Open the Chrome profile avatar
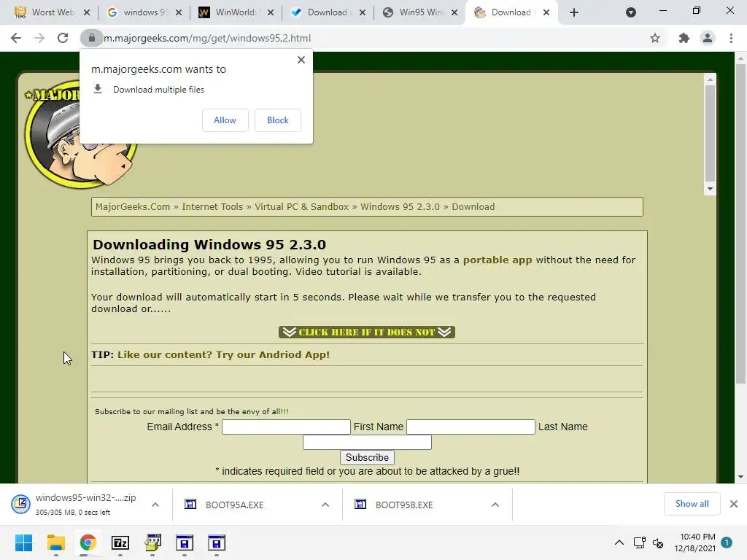This screenshot has height=560, width=747. 708,38
